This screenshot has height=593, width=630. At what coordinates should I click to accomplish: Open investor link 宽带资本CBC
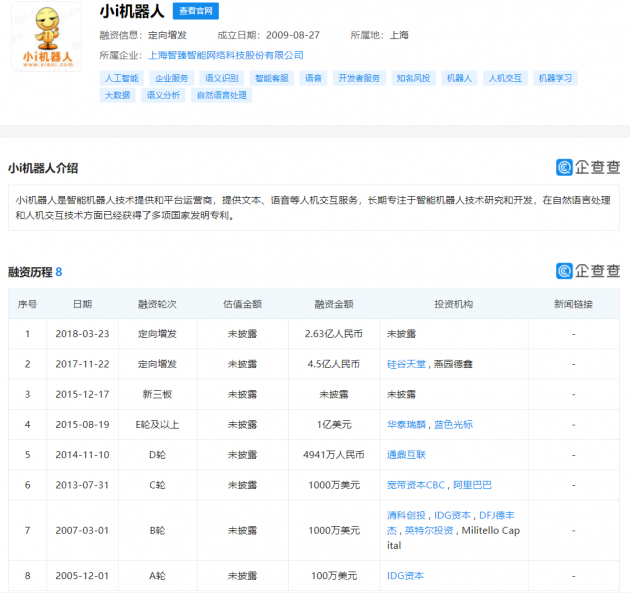416,485
